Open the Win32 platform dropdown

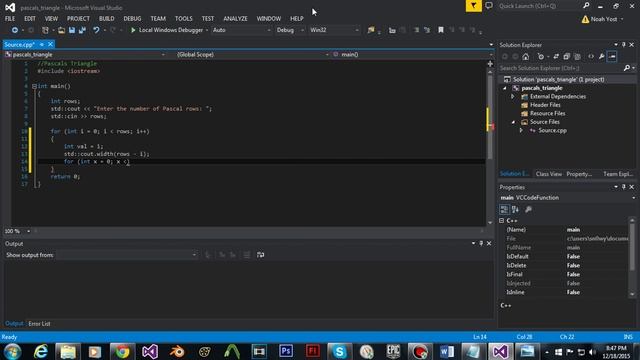coord(334,30)
